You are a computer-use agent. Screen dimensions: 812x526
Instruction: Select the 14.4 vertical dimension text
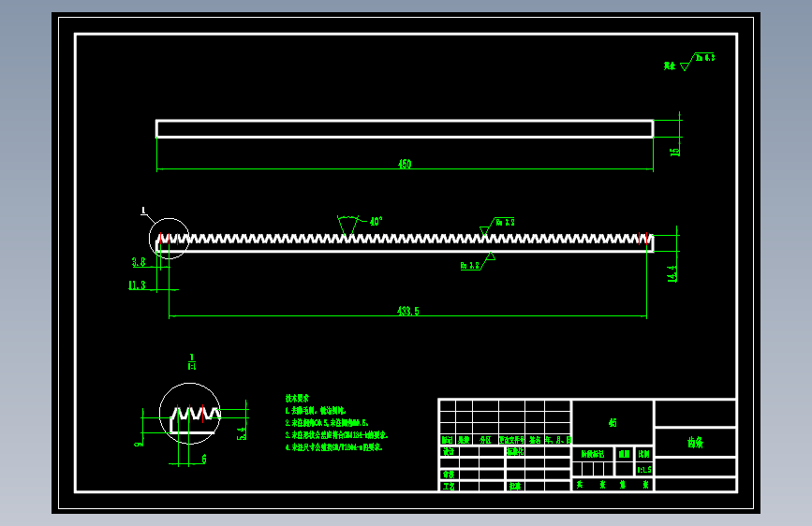(x=672, y=274)
